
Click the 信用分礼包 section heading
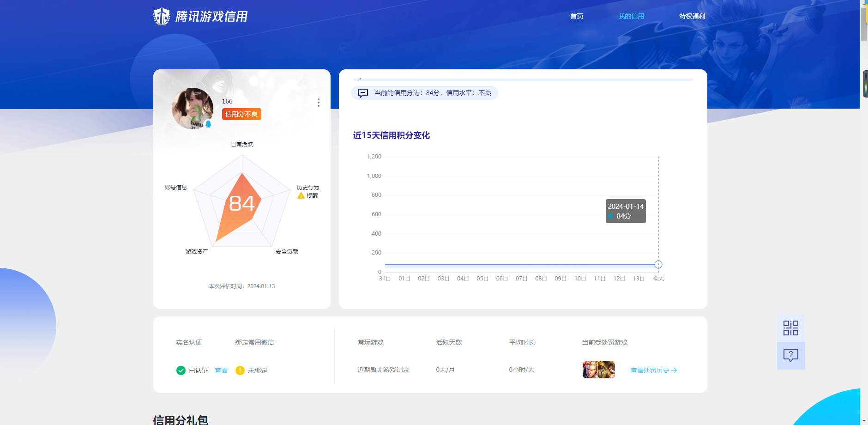[181, 420]
